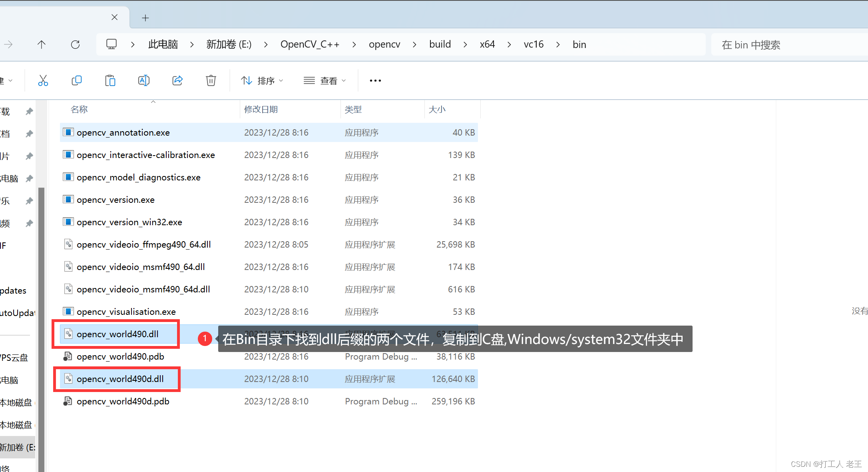The width and height of the screenshot is (868, 472).
Task: Select opencv_videoio_msmf490_64d.dll file
Action: coord(269,289)
